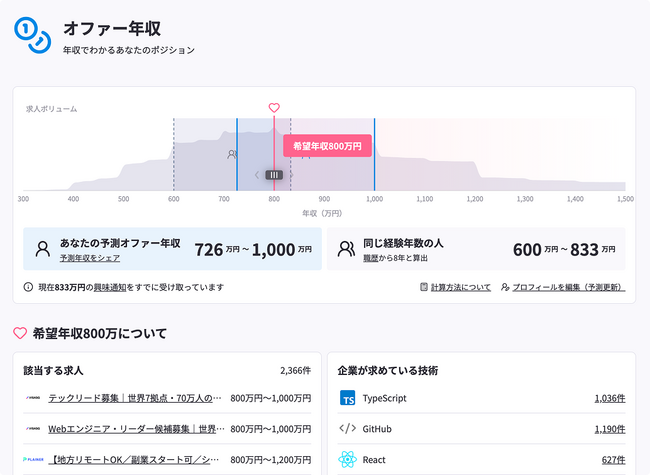The height and width of the screenshot is (475, 650).
Task: Click the 1,036件 TypeScript count link
Action: 609,398
